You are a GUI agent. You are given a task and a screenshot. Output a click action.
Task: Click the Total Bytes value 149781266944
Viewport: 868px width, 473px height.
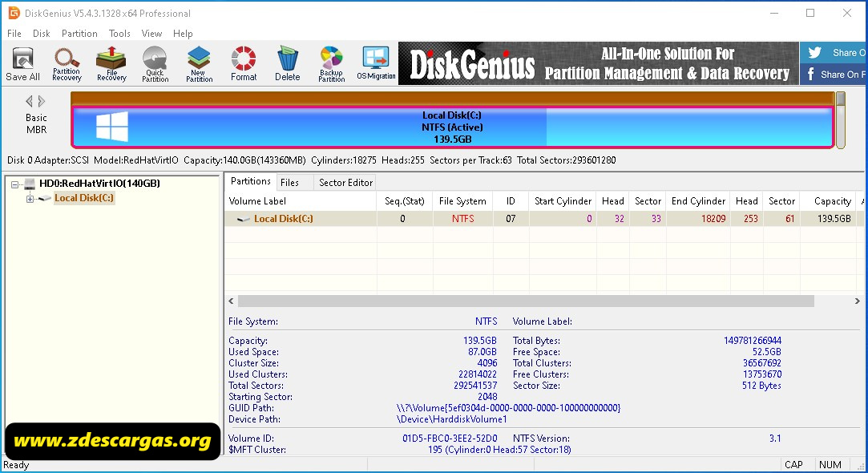point(753,341)
